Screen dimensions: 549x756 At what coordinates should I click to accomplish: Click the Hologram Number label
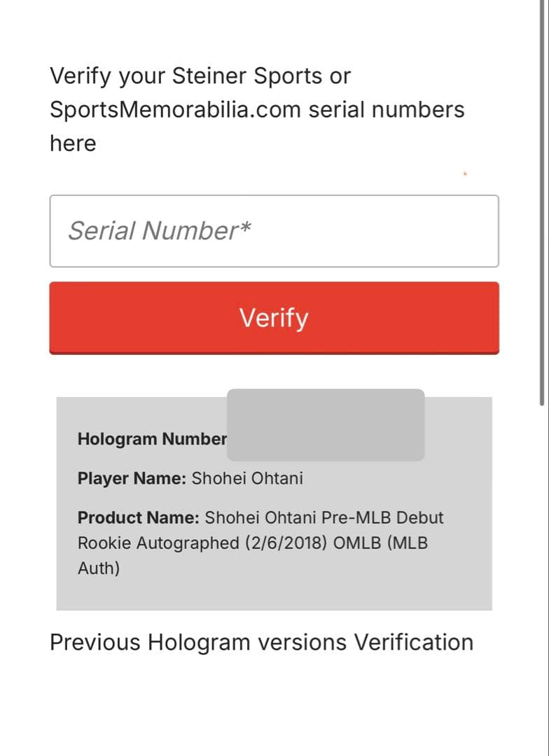[152, 439]
